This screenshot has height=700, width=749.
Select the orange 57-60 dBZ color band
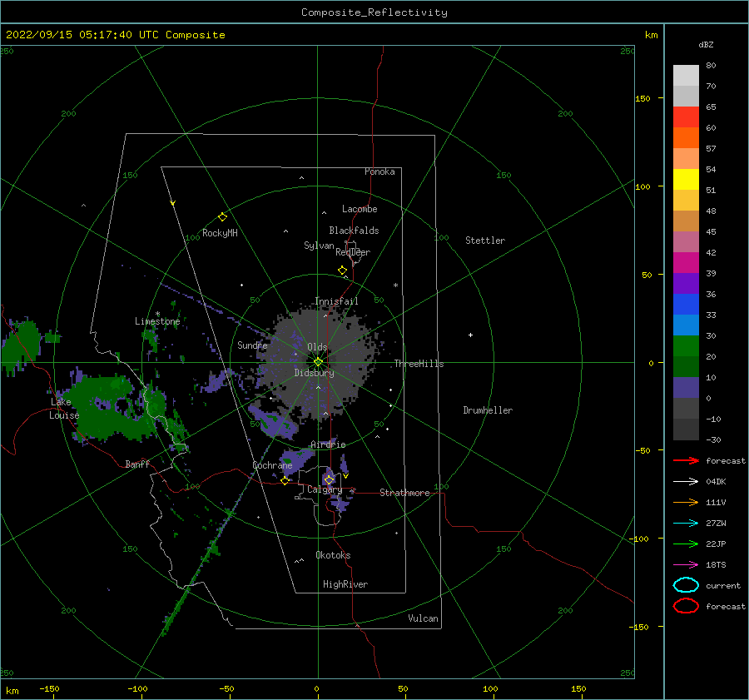click(x=686, y=138)
